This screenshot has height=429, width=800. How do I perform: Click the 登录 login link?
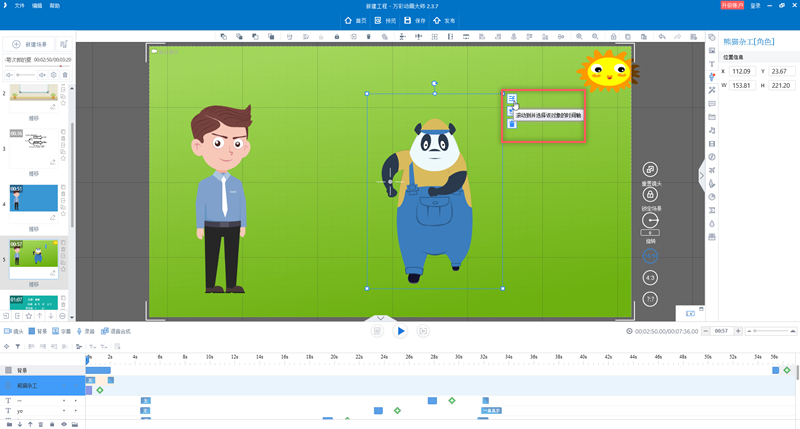[x=756, y=6]
